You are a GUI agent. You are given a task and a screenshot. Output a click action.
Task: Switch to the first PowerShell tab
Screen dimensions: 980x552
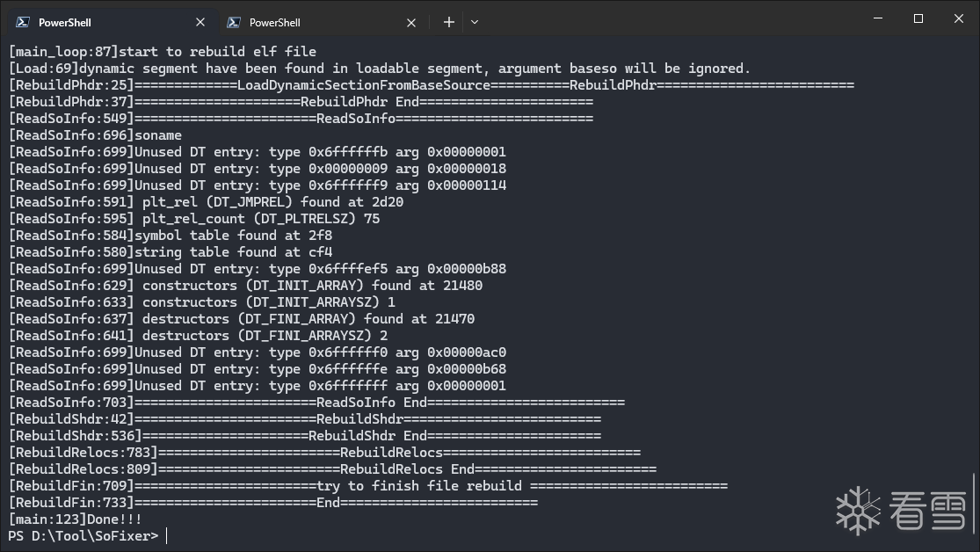coord(105,22)
